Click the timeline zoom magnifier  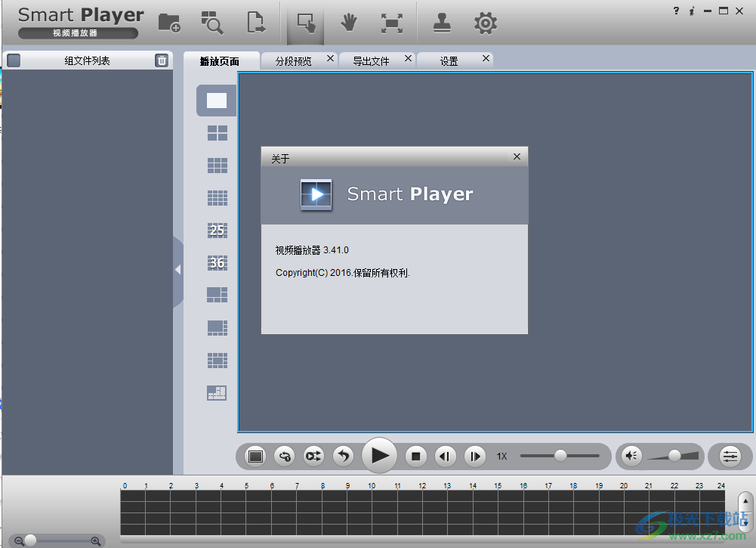coord(95,541)
